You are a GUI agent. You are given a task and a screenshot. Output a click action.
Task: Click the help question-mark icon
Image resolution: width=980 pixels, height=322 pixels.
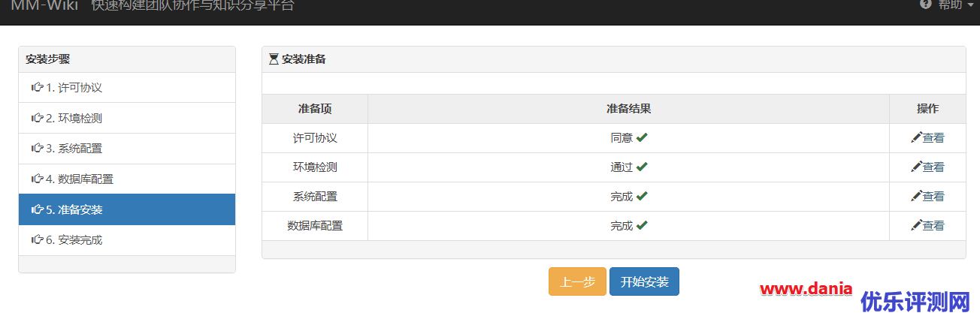[x=926, y=4]
